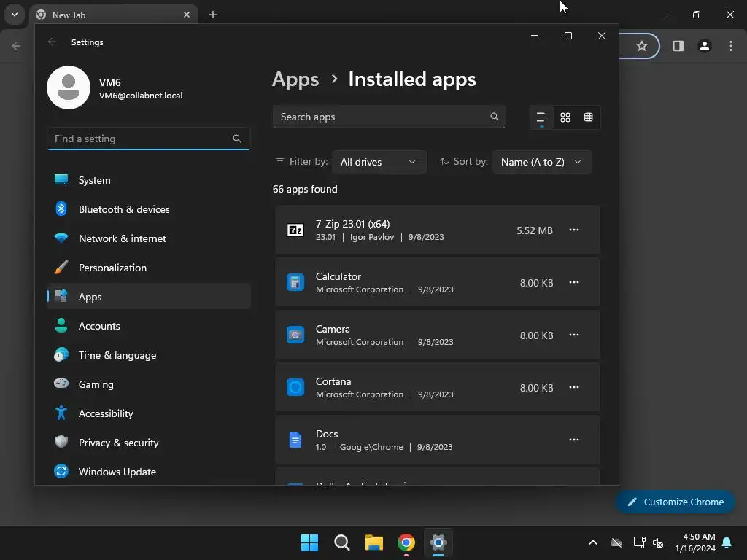Open Personalization settings
This screenshot has width=747, height=560.
click(149, 268)
